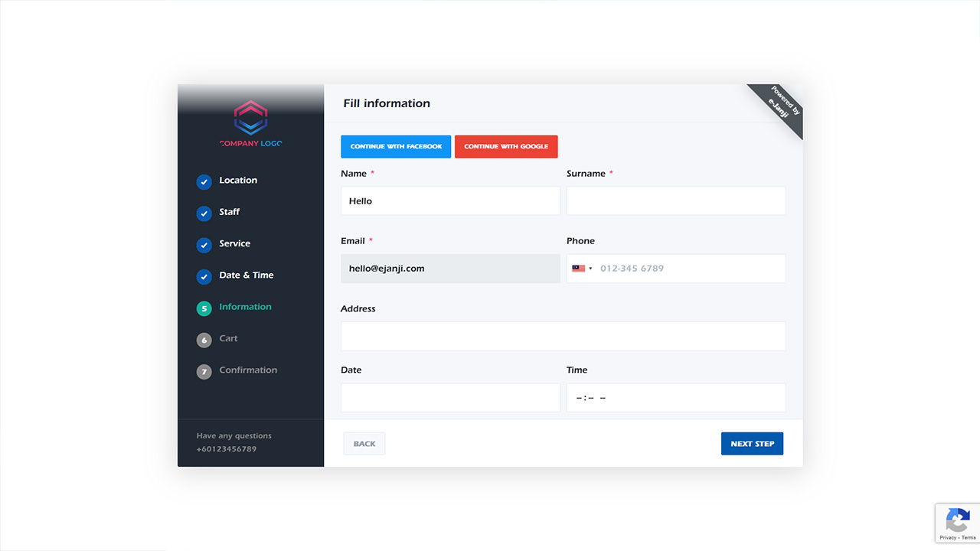The height and width of the screenshot is (551, 980).
Task: Continue with Facebook login
Action: pyautogui.click(x=396, y=146)
